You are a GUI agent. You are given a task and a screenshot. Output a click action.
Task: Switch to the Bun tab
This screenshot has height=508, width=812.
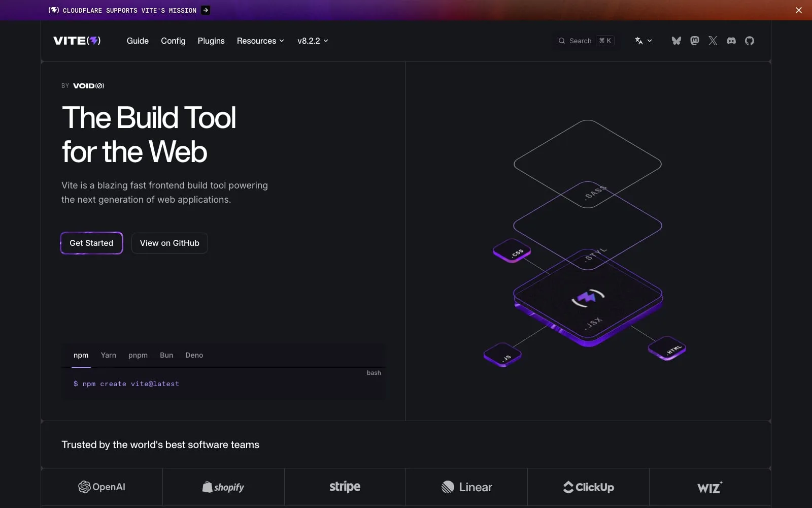(166, 355)
